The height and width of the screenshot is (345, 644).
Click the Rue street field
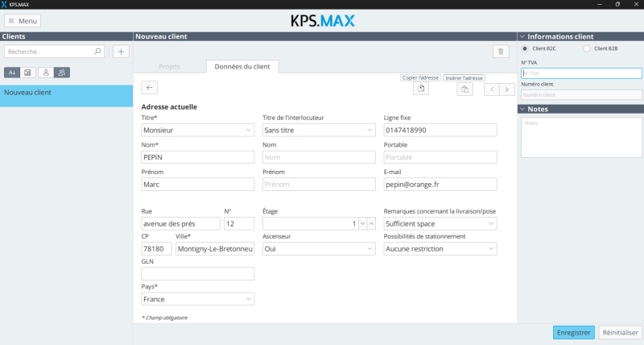[180, 224]
